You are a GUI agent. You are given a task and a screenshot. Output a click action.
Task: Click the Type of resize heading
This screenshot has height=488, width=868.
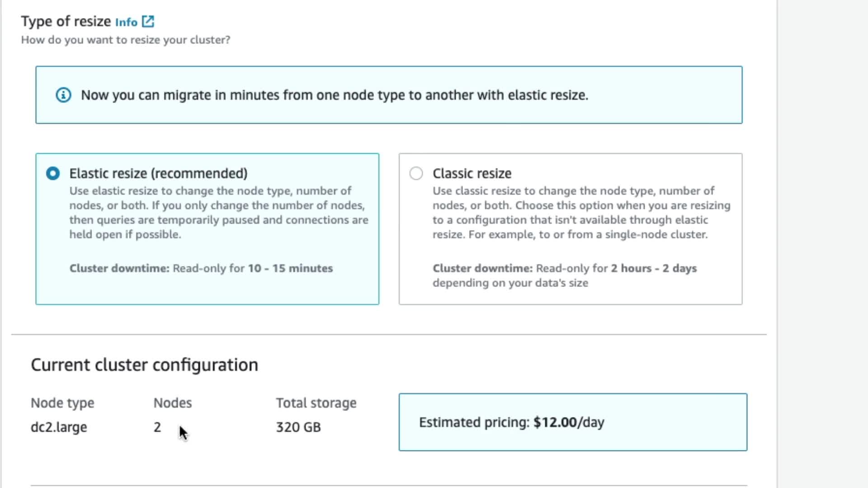(66, 21)
